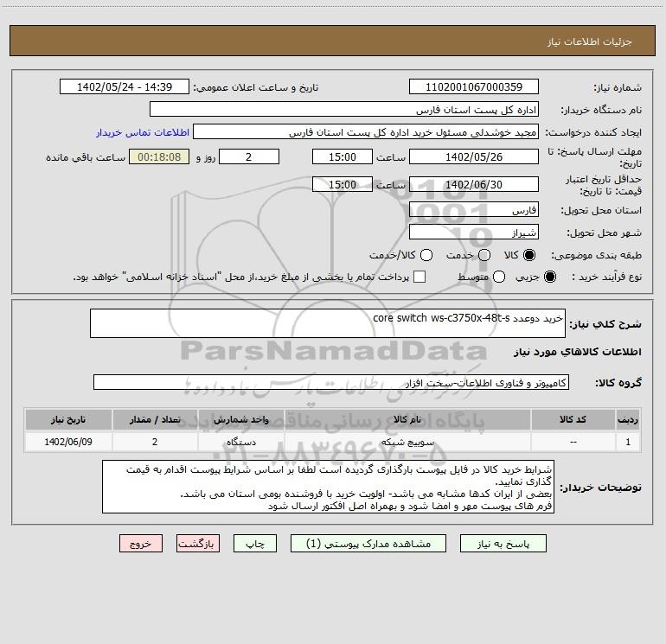Click the کد کالا column header
Image resolution: width=666 pixels, height=644 pixels.
click(573, 419)
